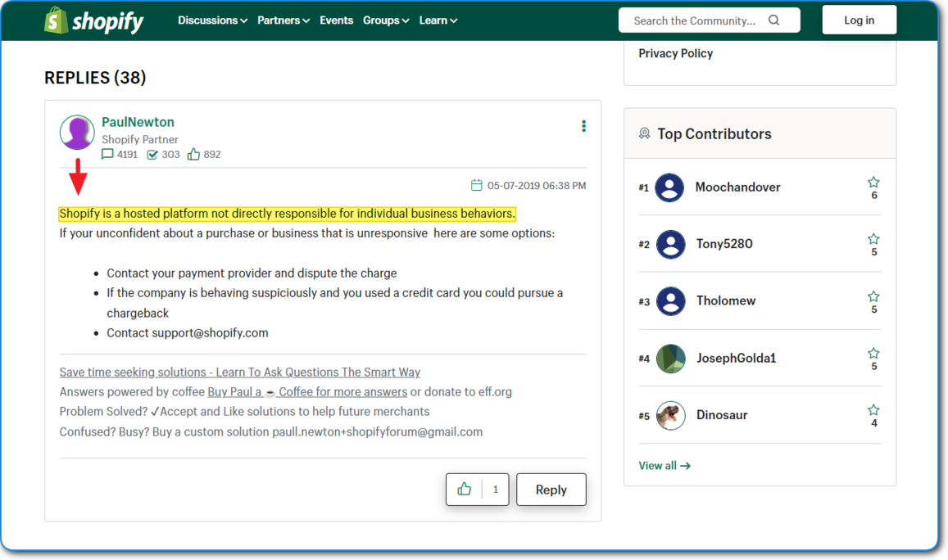Click the star icon for Tony5280
The height and width of the screenshot is (560, 948).
click(x=873, y=239)
